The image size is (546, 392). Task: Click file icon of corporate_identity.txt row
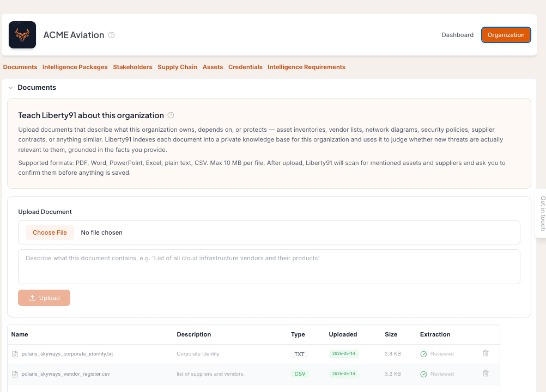coord(15,354)
